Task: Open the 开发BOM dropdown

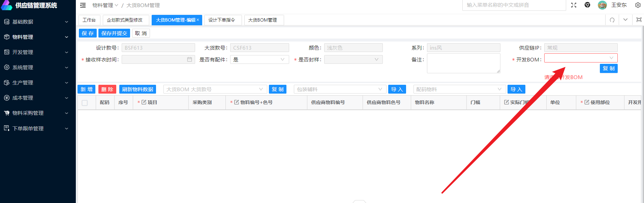Action: 581,58
